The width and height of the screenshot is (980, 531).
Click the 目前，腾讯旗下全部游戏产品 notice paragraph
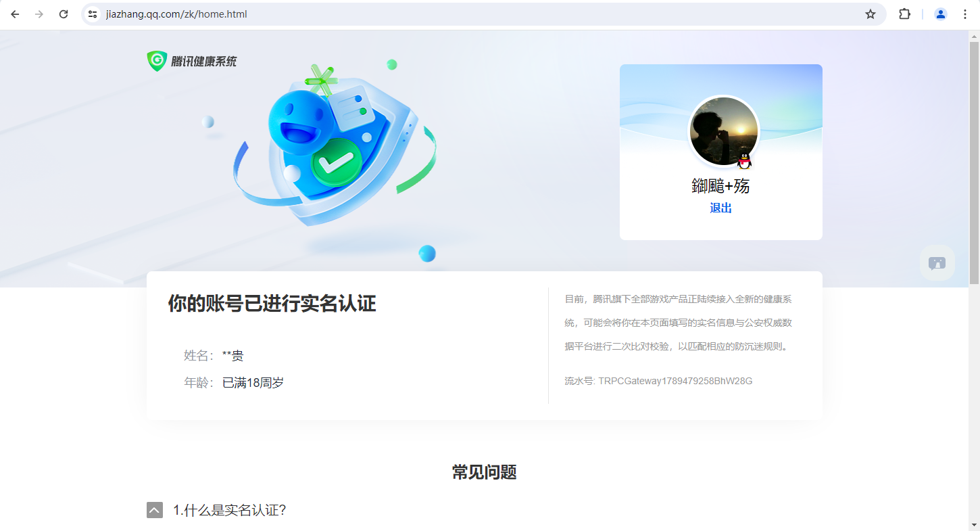click(x=679, y=323)
